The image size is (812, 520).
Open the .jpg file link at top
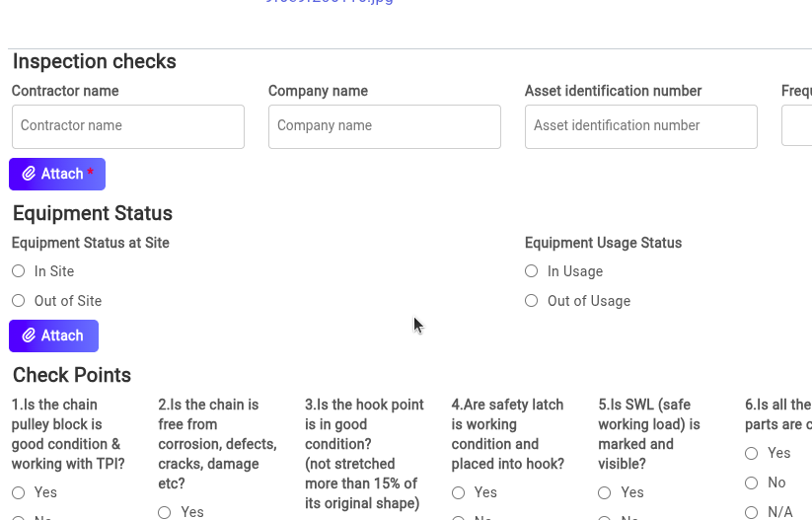click(x=330, y=2)
